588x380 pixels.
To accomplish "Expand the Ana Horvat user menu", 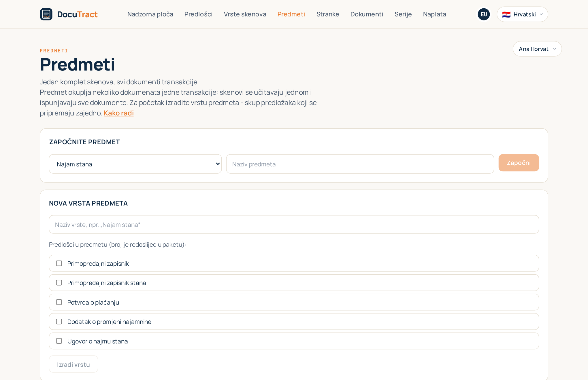I will point(537,49).
